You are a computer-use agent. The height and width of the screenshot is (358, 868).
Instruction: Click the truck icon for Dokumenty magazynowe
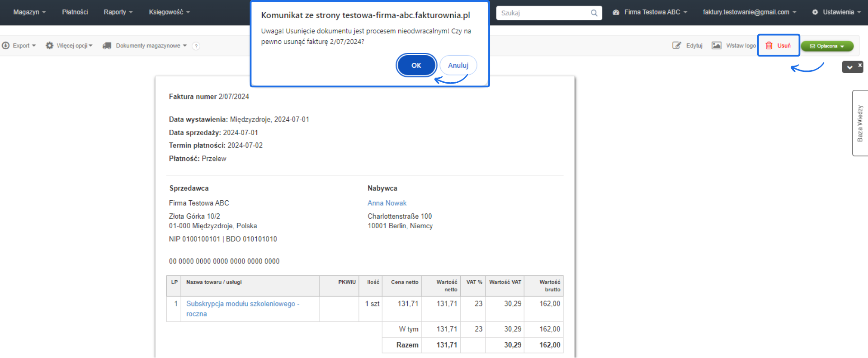tap(107, 46)
